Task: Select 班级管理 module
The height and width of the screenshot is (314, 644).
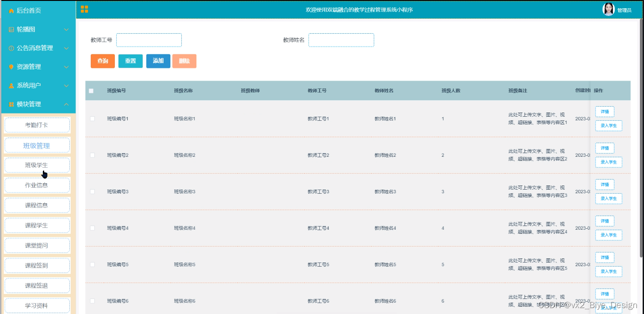Action: (37, 145)
